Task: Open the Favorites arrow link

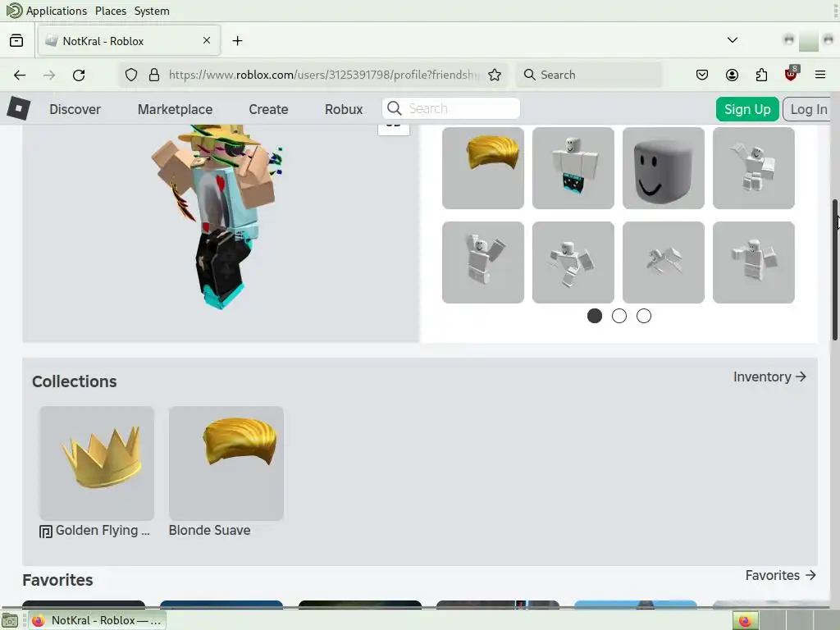Action: (x=781, y=575)
